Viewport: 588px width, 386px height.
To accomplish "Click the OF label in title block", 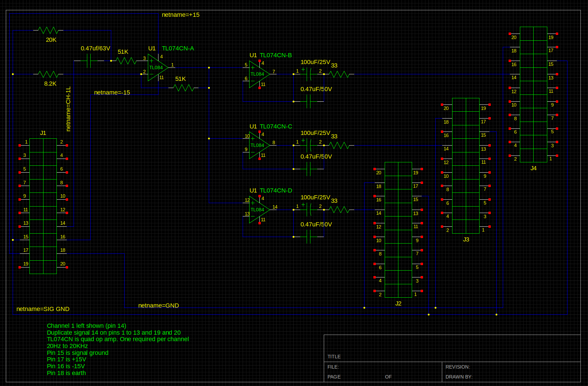I will coord(388,377).
